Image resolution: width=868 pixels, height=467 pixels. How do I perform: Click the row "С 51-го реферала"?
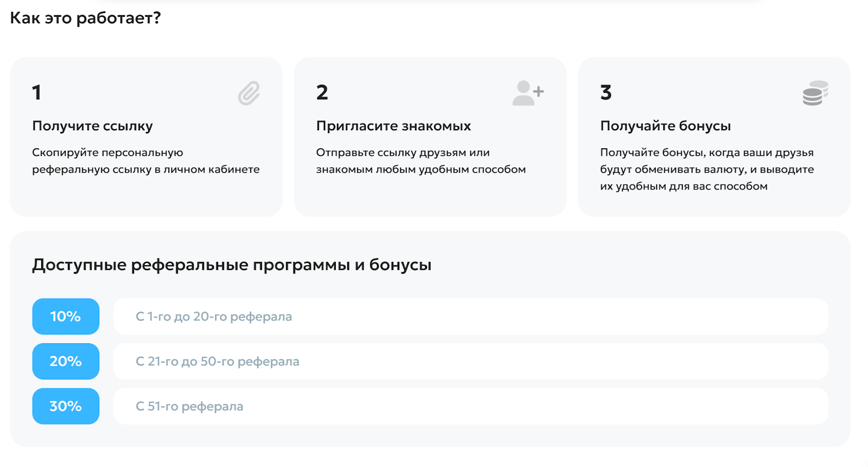[x=470, y=406]
